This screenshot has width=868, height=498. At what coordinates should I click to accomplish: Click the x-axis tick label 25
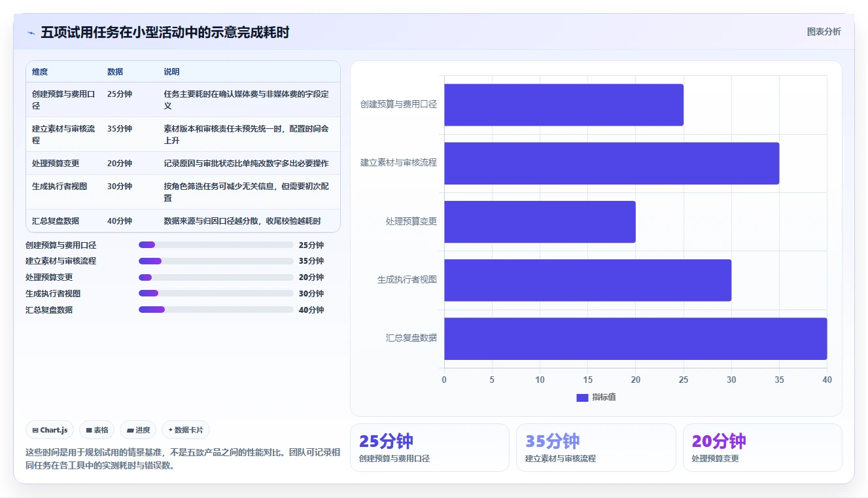684,380
